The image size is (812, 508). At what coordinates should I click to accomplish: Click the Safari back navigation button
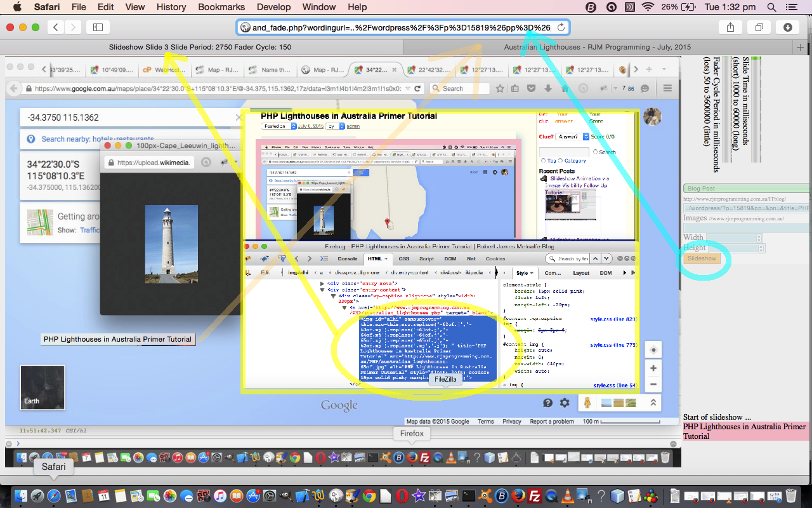56,27
